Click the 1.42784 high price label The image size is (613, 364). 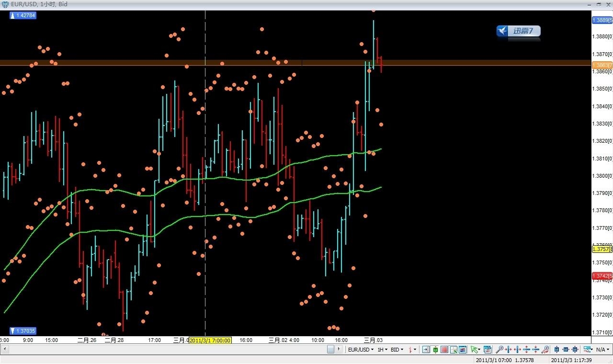pos(23,15)
